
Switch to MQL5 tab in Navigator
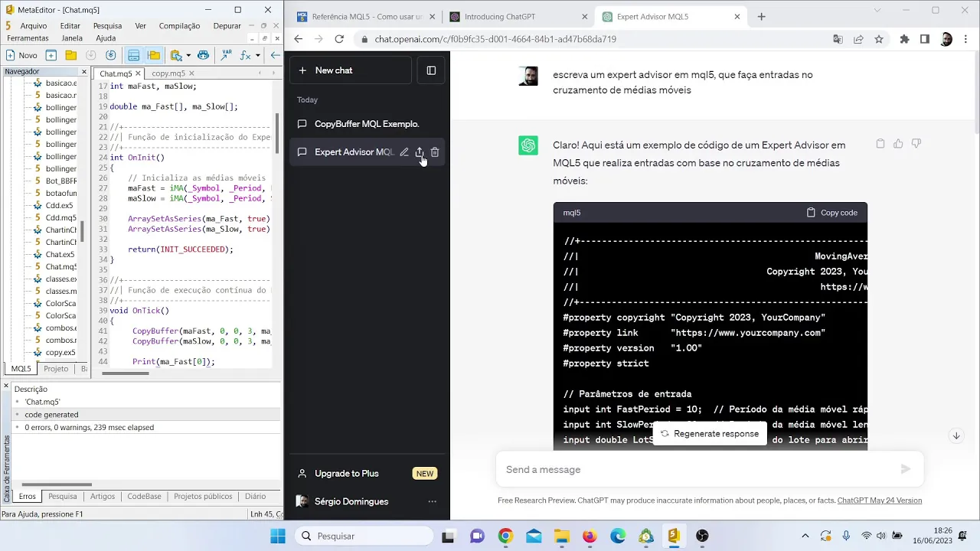click(x=21, y=369)
